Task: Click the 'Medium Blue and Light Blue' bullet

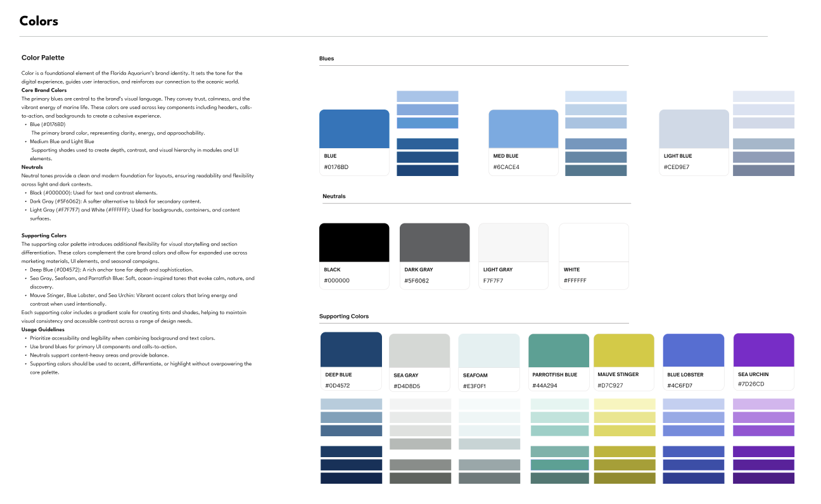Action: point(62,142)
